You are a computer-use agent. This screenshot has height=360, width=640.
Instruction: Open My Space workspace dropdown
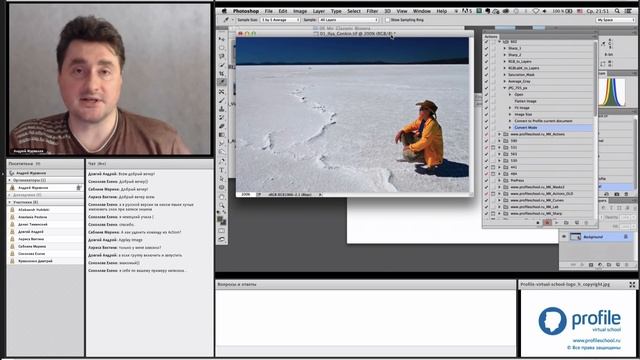tap(616, 20)
